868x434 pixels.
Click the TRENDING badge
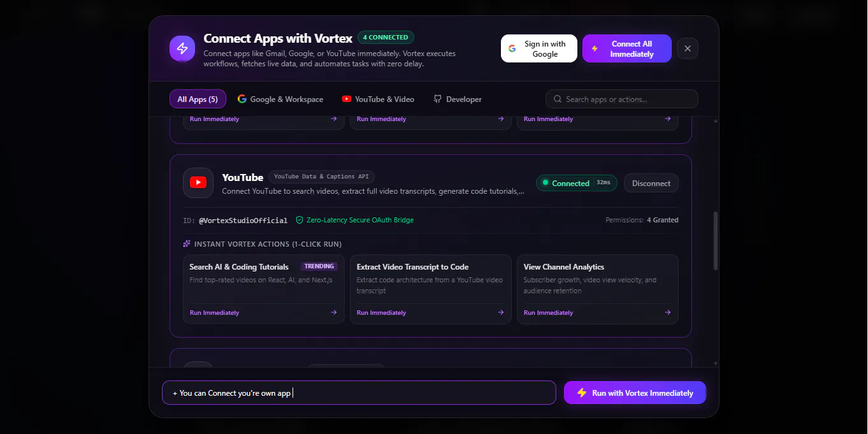(x=319, y=266)
